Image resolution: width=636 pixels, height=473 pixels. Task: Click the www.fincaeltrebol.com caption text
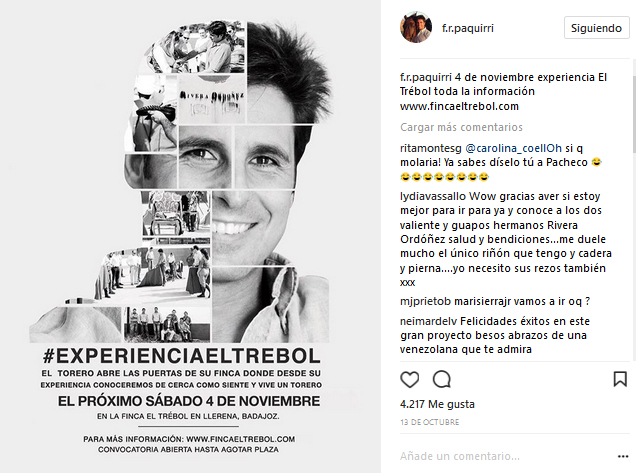pyautogui.click(x=459, y=106)
